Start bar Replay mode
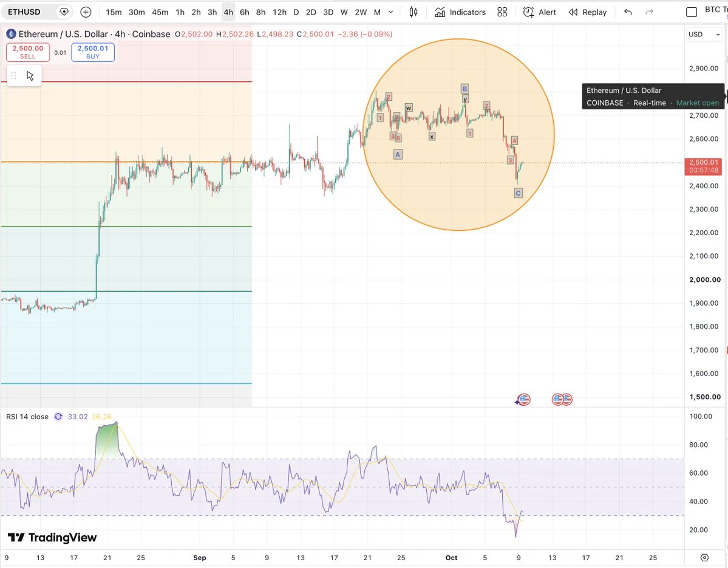The image size is (728, 568). click(x=587, y=12)
